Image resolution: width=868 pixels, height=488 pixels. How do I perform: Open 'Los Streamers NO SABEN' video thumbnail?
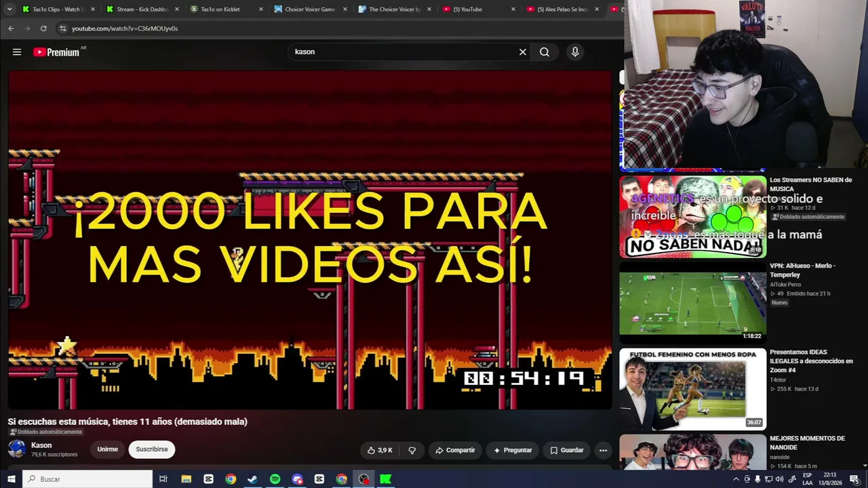coord(693,217)
